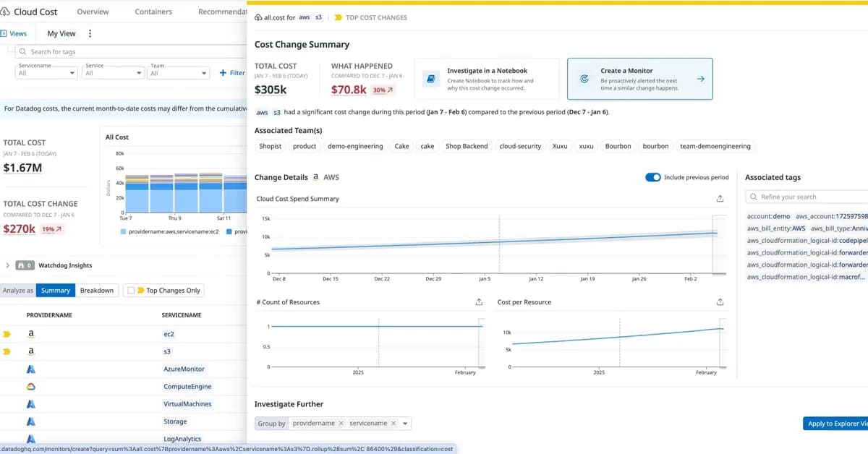Screen dimensions: 868x454
Task: Click the account:demo associated tag
Action: pos(768,216)
